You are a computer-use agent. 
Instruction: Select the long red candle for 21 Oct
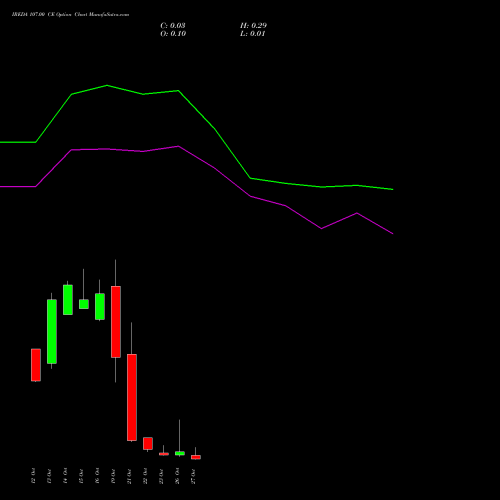click(x=132, y=397)
